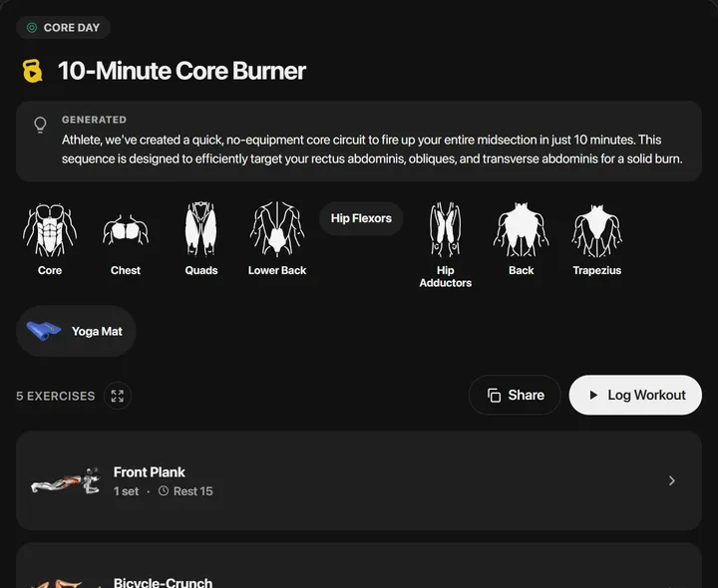Open the Bicycle-Crunch exercise row
Screen dimensions: 718x588
coord(359,566)
